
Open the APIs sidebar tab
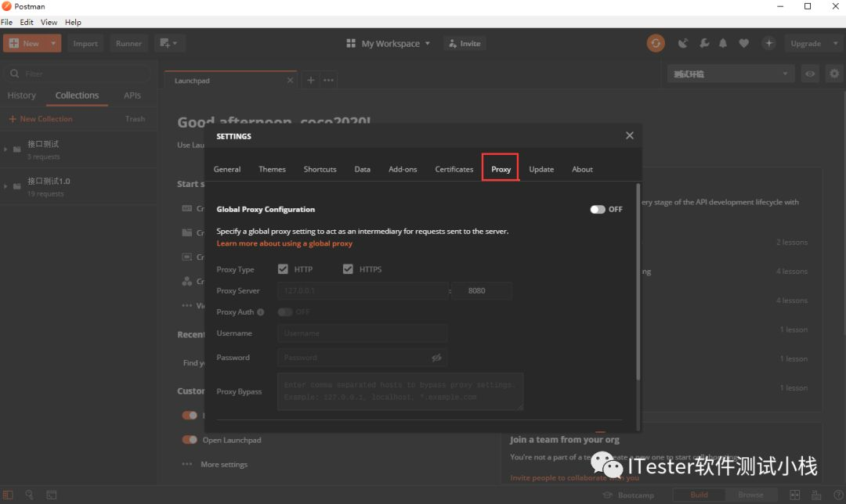point(132,95)
